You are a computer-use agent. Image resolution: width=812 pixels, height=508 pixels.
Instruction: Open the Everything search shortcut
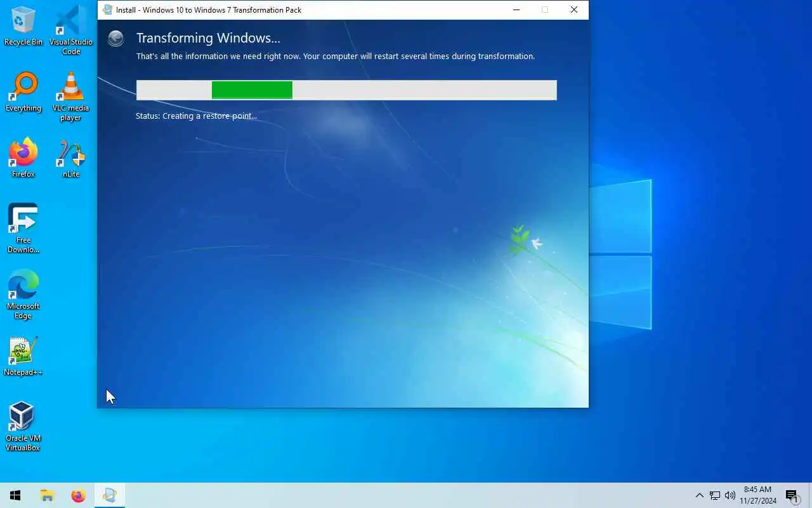[23, 92]
